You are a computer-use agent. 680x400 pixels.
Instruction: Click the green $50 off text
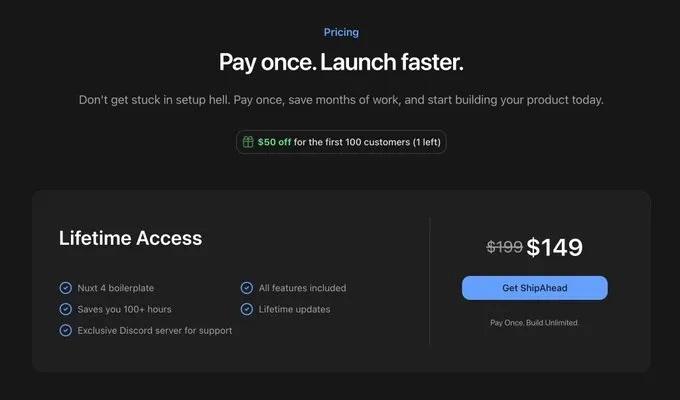click(274, 142)
